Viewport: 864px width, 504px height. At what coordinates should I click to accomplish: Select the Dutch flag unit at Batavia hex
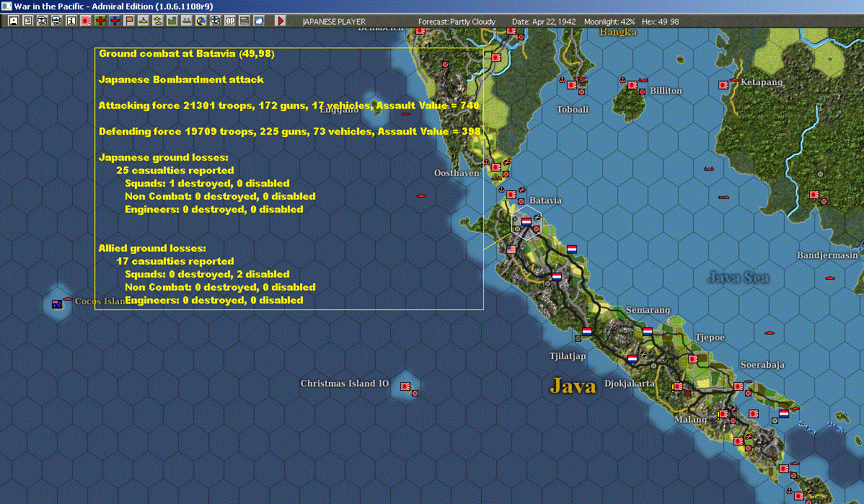[526, 221]
